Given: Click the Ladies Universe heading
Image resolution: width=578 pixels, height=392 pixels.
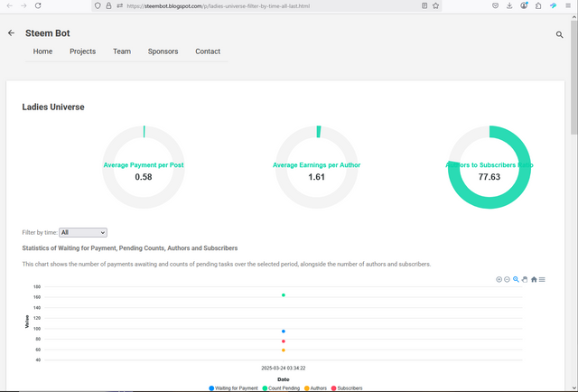Looking at the screenshot, I should (x=53, y=107).
